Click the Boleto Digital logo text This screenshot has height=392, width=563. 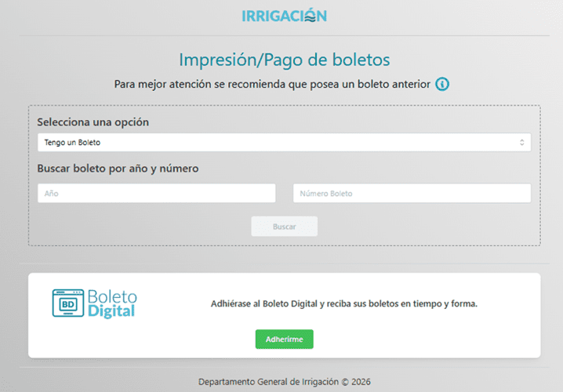pyautogui.click(x=111, y=298)
